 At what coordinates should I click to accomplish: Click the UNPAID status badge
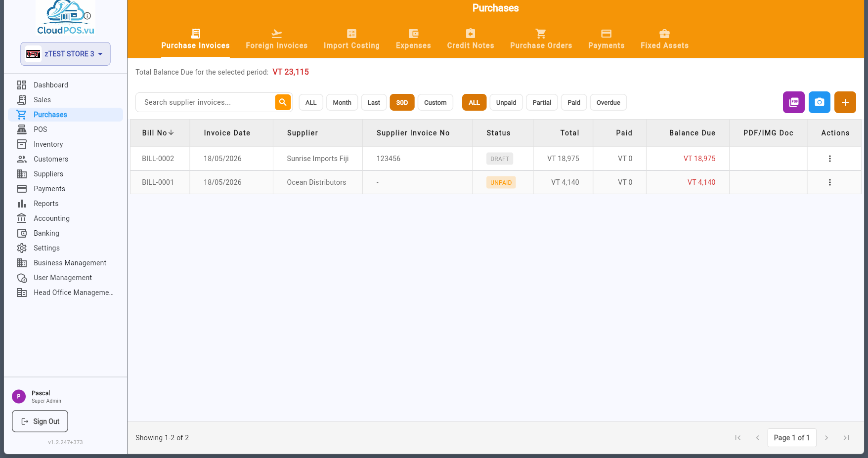tap(501, 182)
